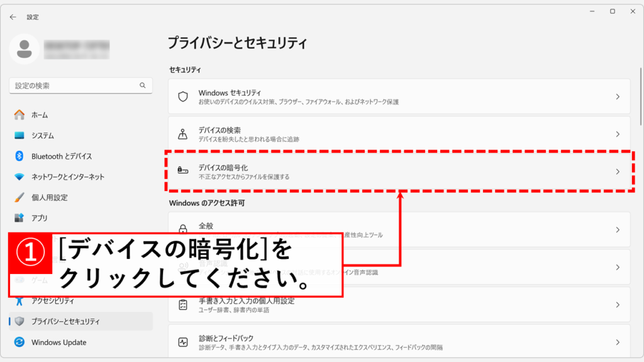This screenshot has width=644, height=362.
Task: Click the 診断とフィードバック chart icon
Action: point(183,343)
